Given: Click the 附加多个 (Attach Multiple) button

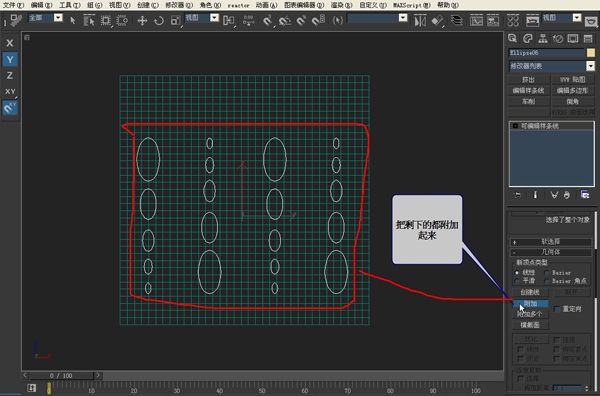Looking at the screenshot, I should coord(530,314).
